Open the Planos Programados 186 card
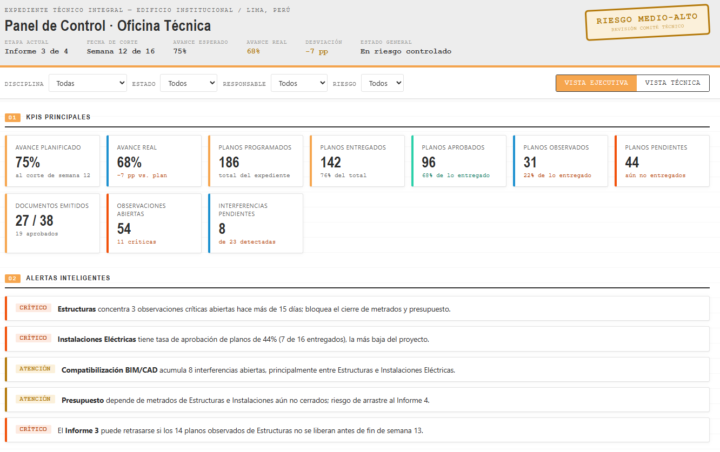This screenshot has width=720, height=452. [x=256, y=161]
